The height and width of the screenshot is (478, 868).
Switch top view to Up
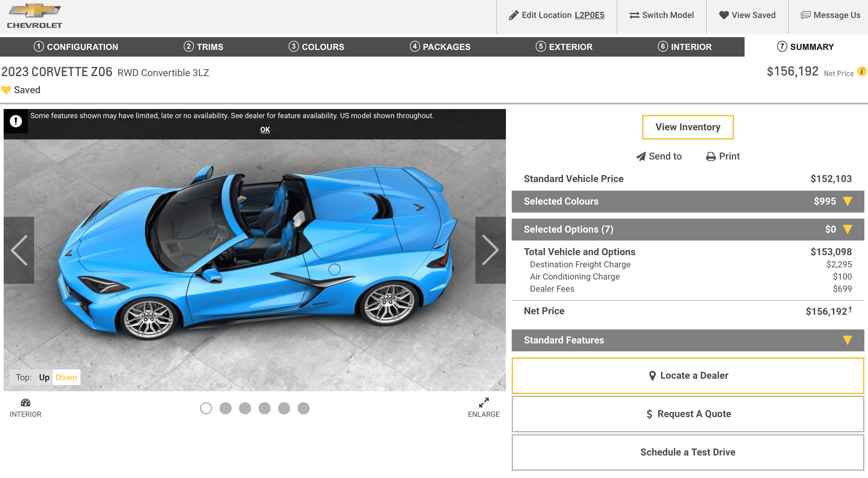(x=44, y=377)
